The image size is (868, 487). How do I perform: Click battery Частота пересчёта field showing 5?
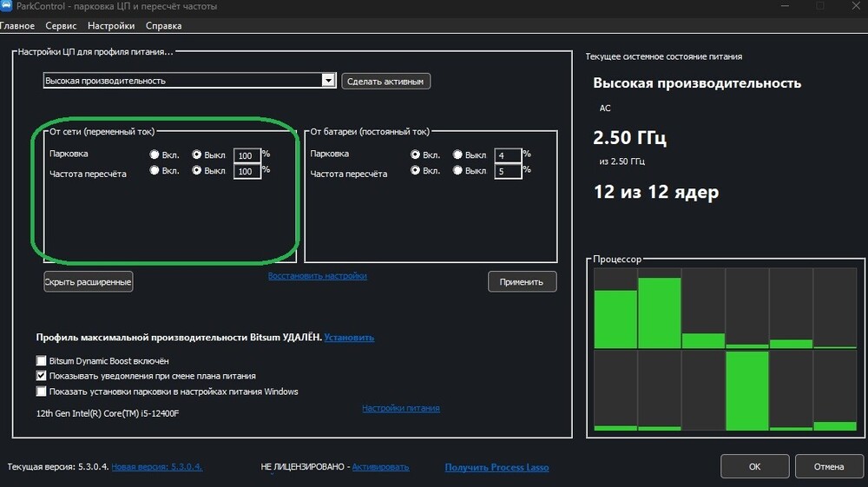[x=508, y=171]
